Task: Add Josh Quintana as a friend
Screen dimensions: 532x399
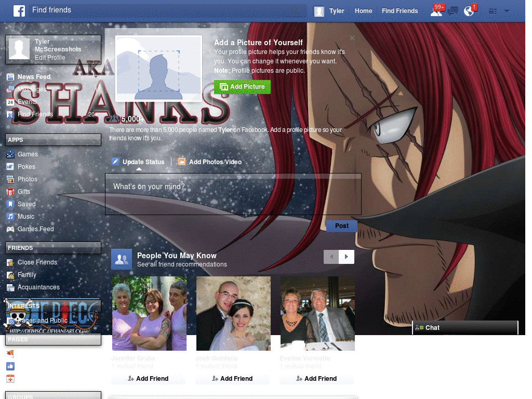Action: click(233, 378)
